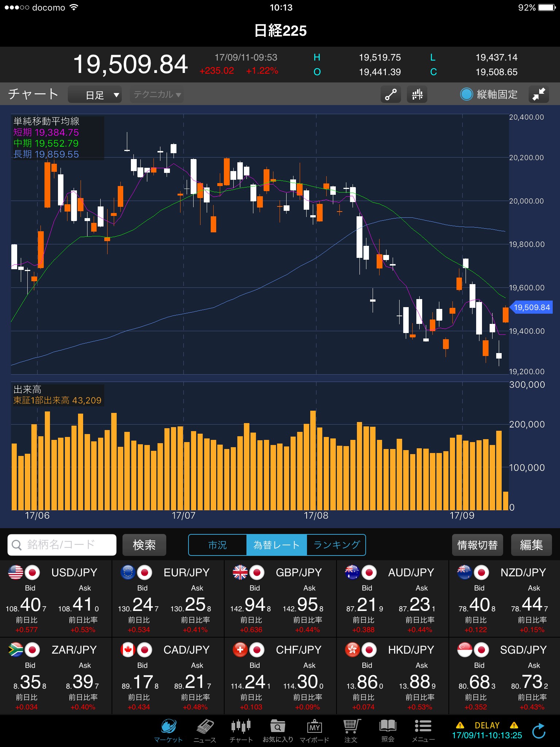560x747 pixels.
Task: Open ニュース from the bottom bar
Action: point(205,730)
